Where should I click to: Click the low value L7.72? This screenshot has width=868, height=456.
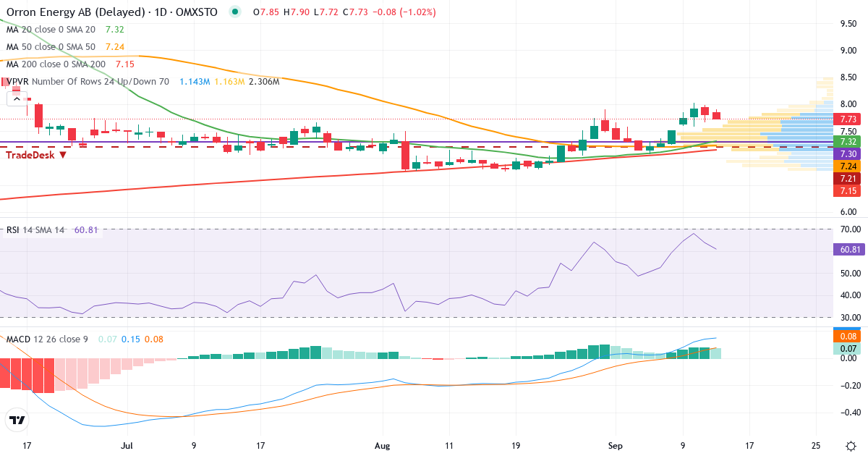pos(325,12)
